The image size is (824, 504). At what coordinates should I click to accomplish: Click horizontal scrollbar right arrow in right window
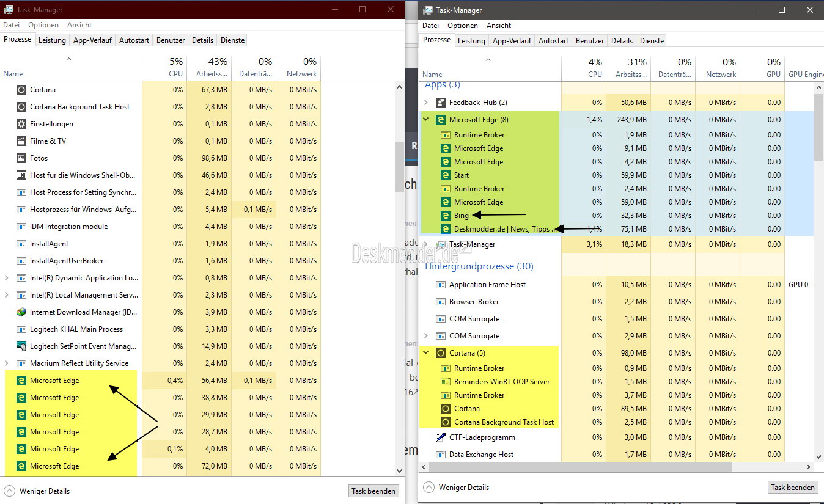[x=809, y=467]
